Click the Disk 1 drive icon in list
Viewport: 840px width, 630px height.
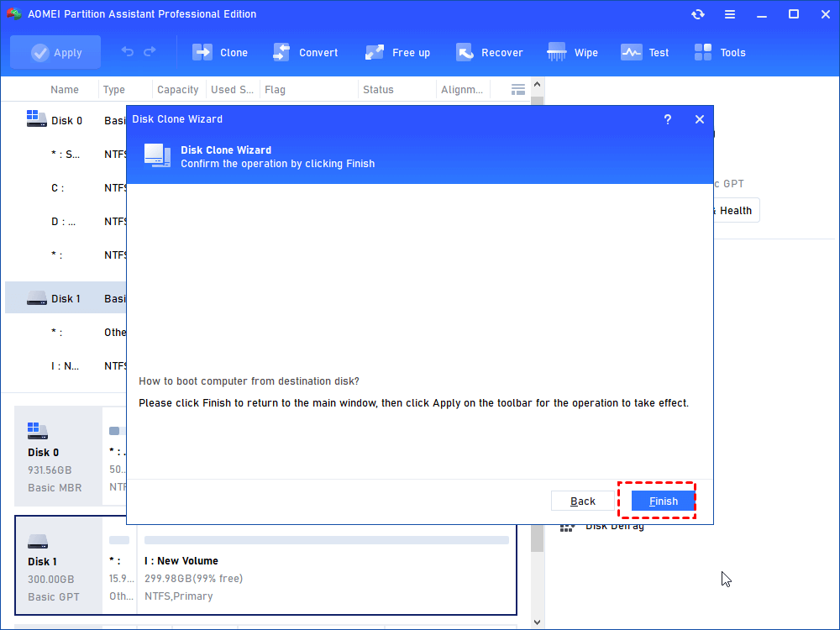click(36, 298)
